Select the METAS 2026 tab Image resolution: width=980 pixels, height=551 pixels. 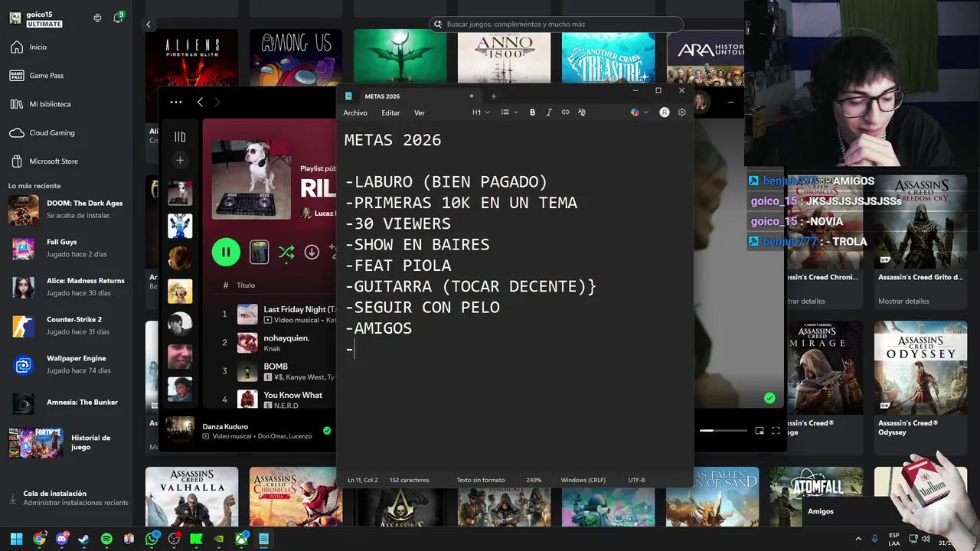click(410, 96)
